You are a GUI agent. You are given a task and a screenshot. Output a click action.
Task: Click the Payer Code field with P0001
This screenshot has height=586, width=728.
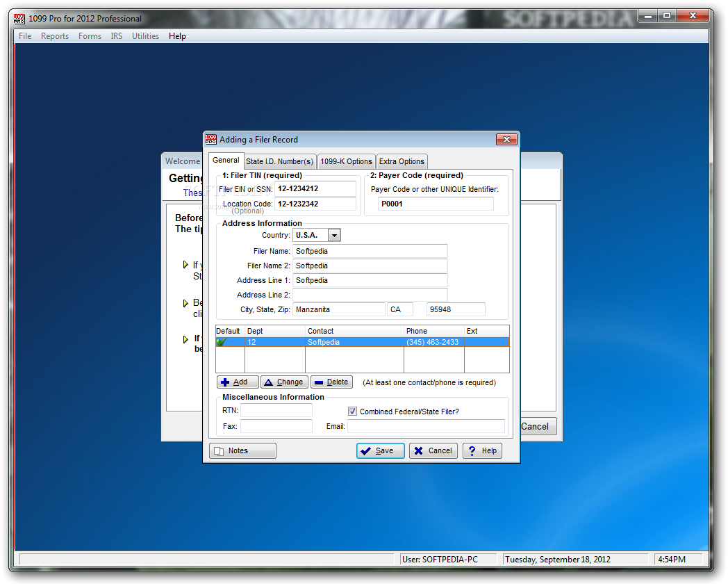(x=436, y=204)
